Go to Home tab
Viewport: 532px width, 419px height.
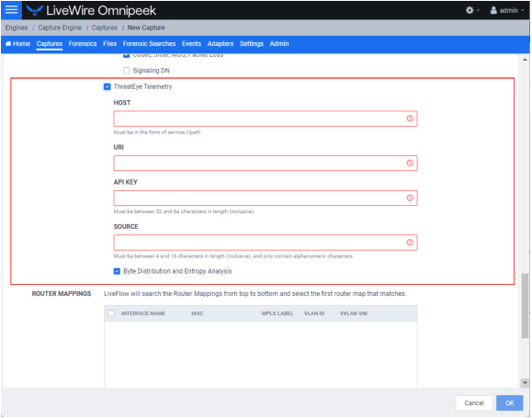(x=18, y=44)
